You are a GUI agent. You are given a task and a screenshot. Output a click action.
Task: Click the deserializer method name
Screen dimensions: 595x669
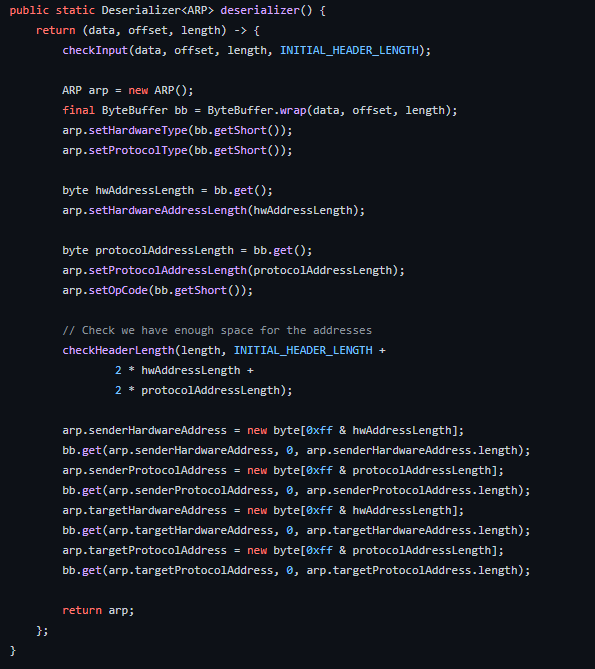pos(260,10)
